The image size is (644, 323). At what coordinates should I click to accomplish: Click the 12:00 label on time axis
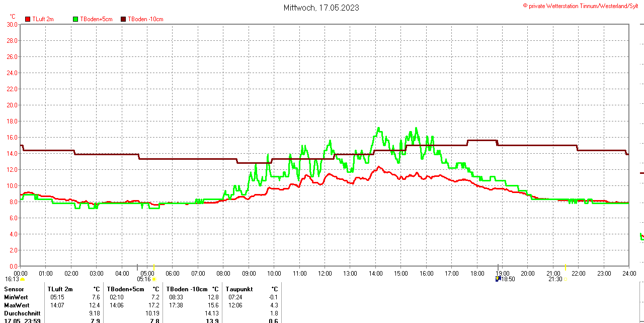[x=325, y=274]
